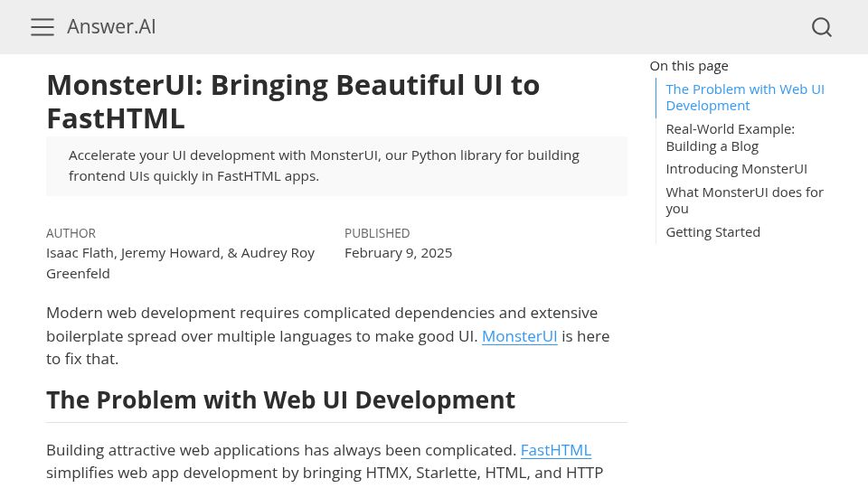Image resolution: width=868 pixels, height=488 pixels.
Task: Jump to What MonsterUI does for you
Action: (744, 201)
